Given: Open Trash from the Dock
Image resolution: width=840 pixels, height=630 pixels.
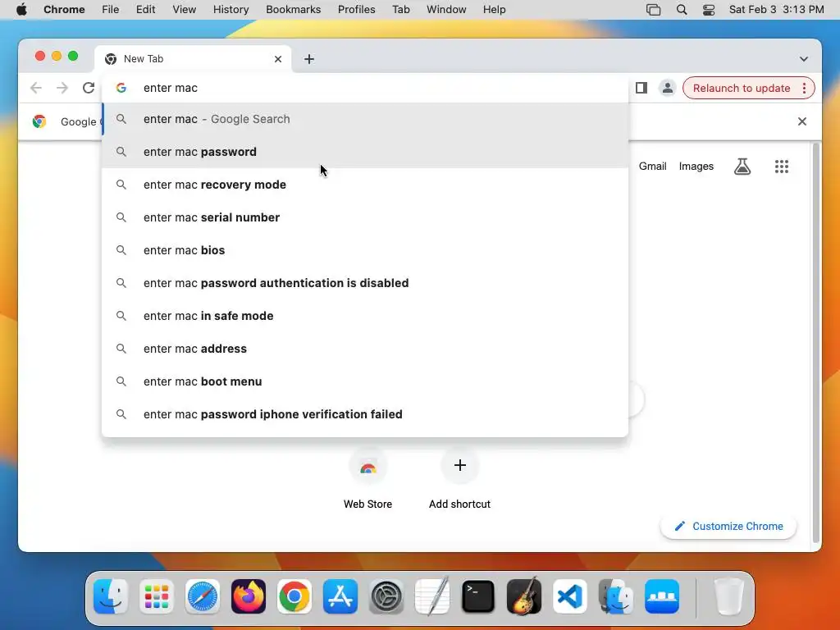Looking at the screenshot, I should click(729, 596).
